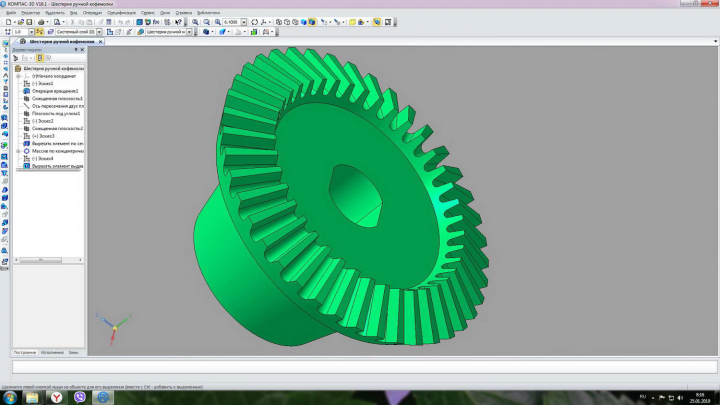Open the Операции menu
720x405 pixels.
pyautogui.click(x=92, y=13)
